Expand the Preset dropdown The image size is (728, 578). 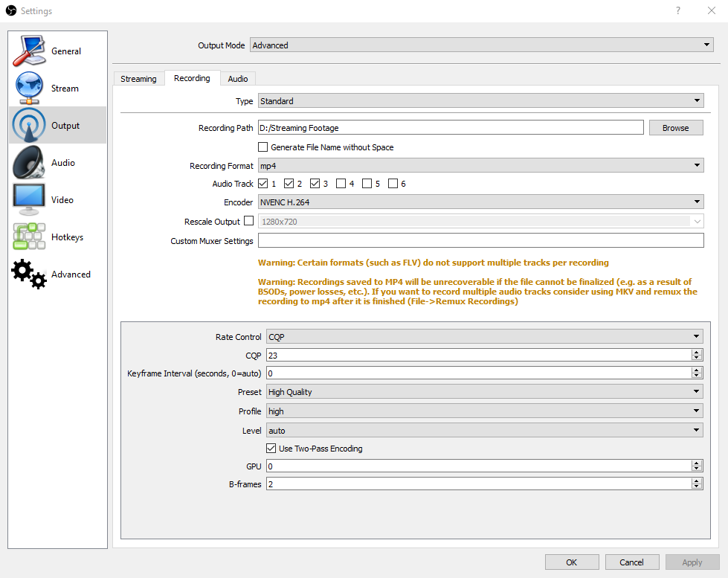(x=485, y=392)
